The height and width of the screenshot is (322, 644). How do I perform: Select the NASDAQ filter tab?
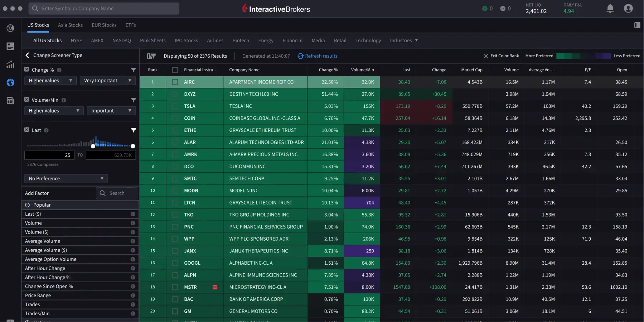121,40
